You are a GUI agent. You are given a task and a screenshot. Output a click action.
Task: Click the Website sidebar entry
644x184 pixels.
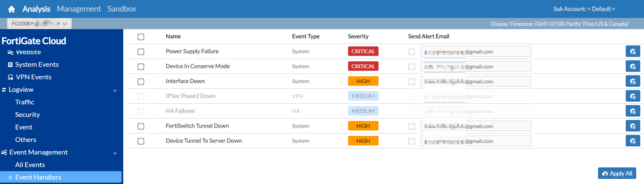28,52
